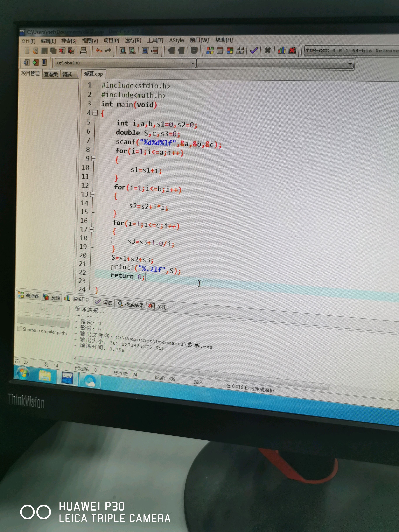
Task: Click the Undo arrow icon
Action: click(99, 50)
